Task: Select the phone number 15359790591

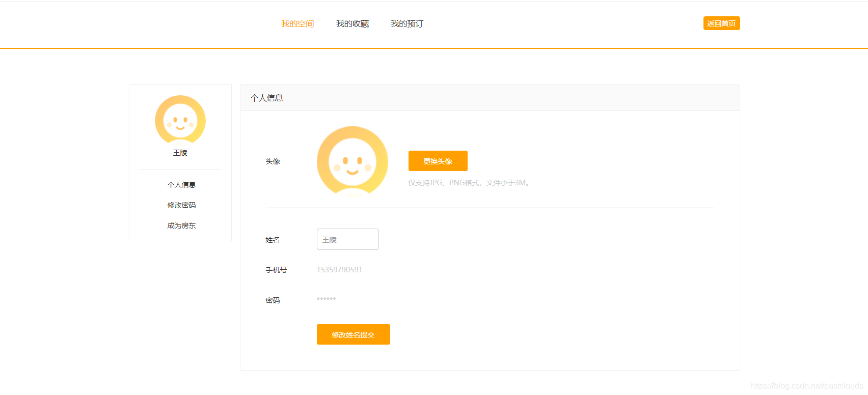Action: click(339, 270)
